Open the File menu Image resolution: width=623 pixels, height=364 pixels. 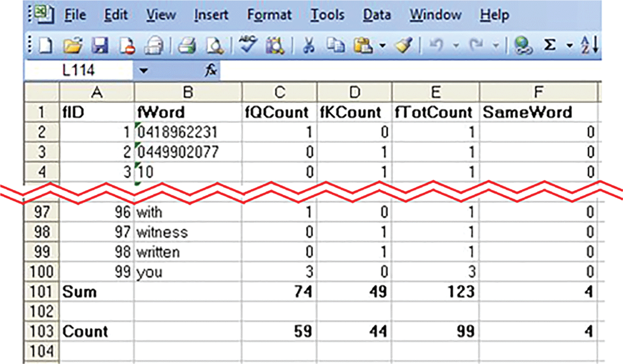tap(75, 15)
